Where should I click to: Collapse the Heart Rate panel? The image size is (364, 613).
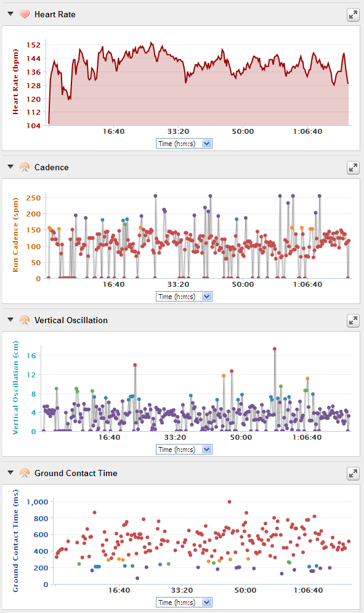(10, 14)
